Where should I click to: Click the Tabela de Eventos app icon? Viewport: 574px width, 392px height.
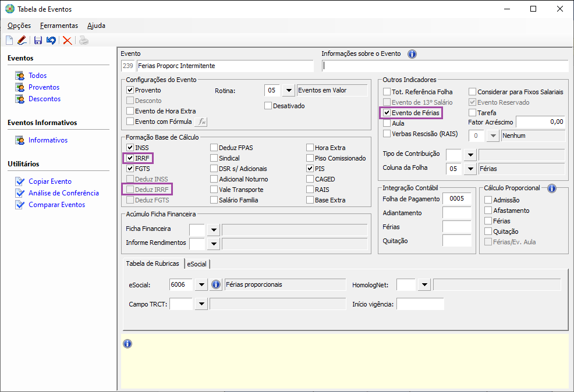pyautogui.click(x=10, y=9)
